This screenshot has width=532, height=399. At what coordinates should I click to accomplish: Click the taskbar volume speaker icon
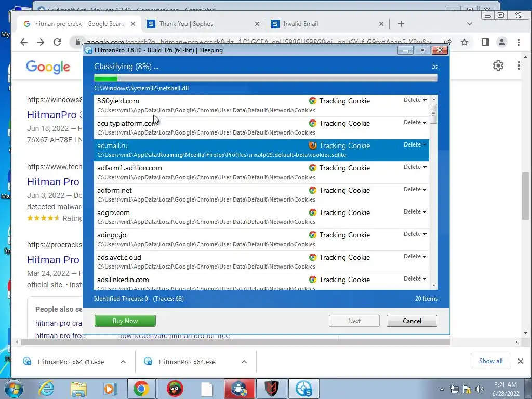[480, 389]
